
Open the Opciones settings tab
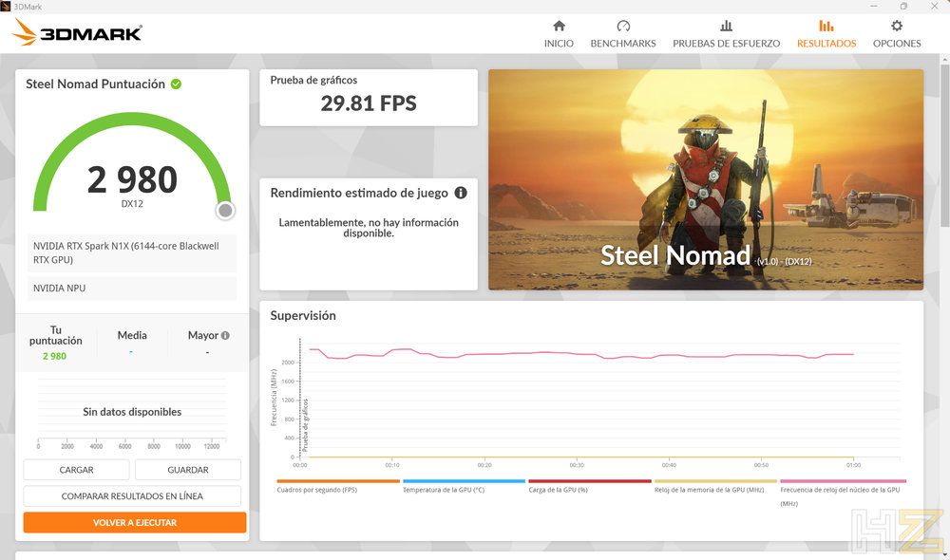click(x=897, y=34)
